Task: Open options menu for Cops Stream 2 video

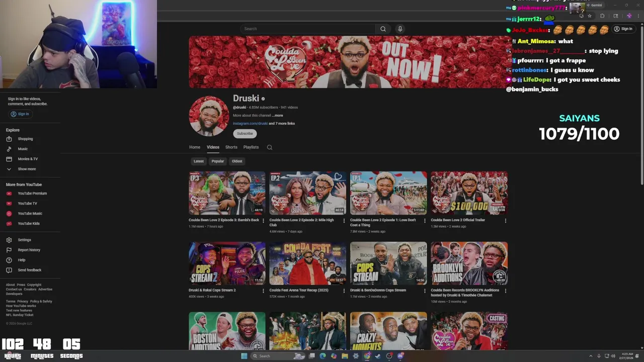Action: (x=263, y=291)
